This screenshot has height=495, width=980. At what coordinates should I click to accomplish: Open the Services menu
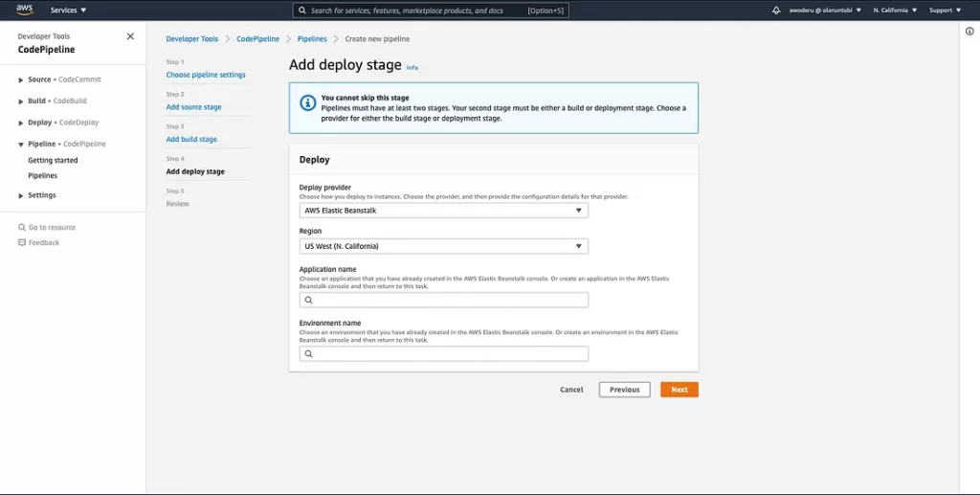(68, 11)
